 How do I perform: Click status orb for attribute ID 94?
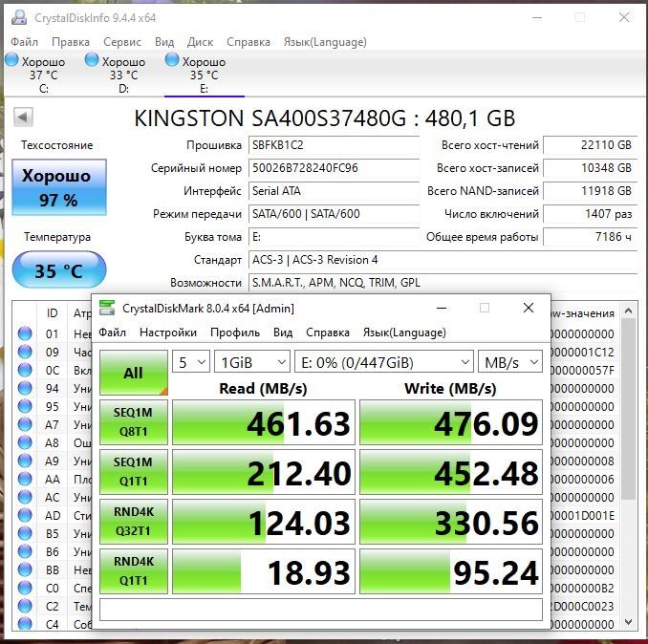pos(25,388)
